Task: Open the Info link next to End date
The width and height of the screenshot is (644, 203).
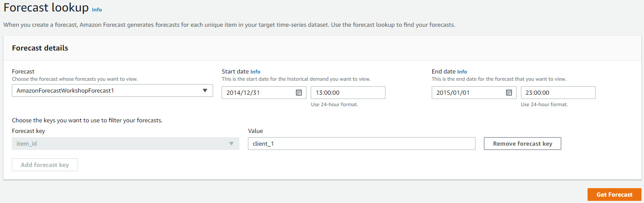Action: tap(462, 72)
